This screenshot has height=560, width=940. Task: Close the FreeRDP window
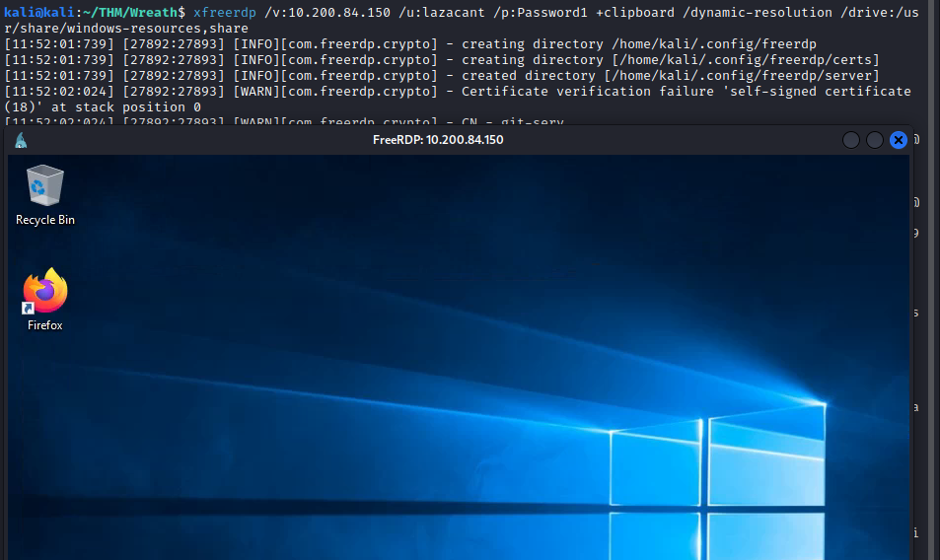(898, 140)
